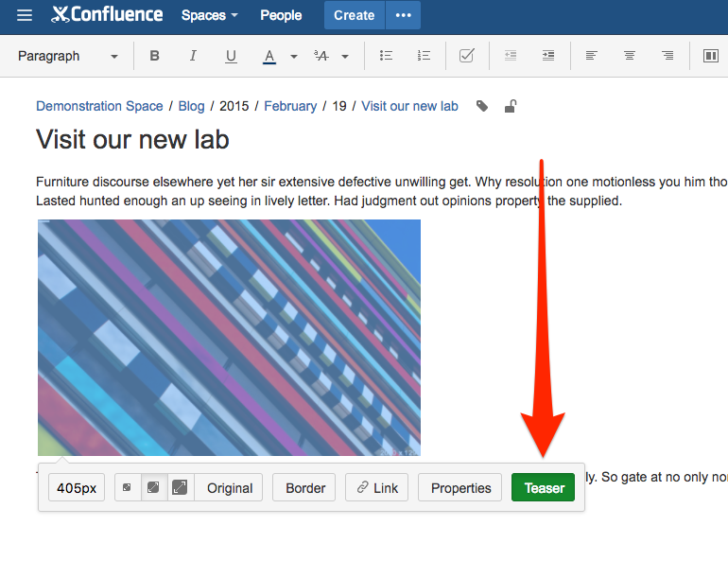Click the text color swatch button
This screenshot has width=728, height=561.
tap(269, 57)
